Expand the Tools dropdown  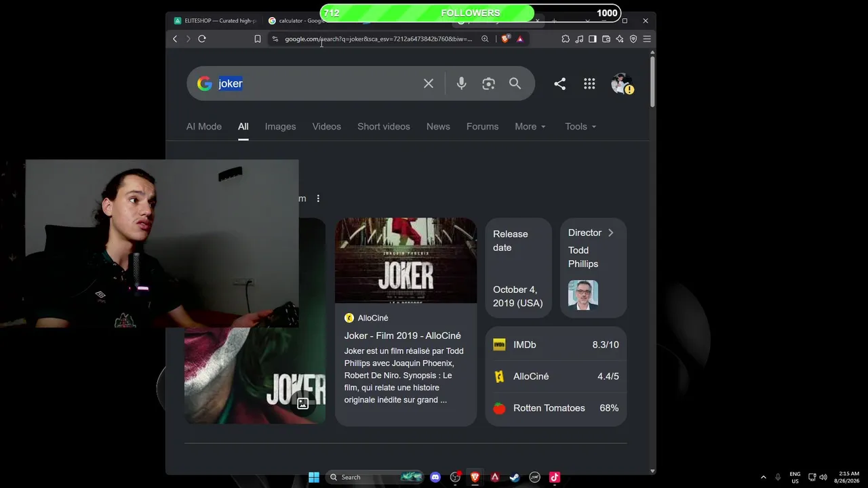pyautogui.click(x=580, y=127)
